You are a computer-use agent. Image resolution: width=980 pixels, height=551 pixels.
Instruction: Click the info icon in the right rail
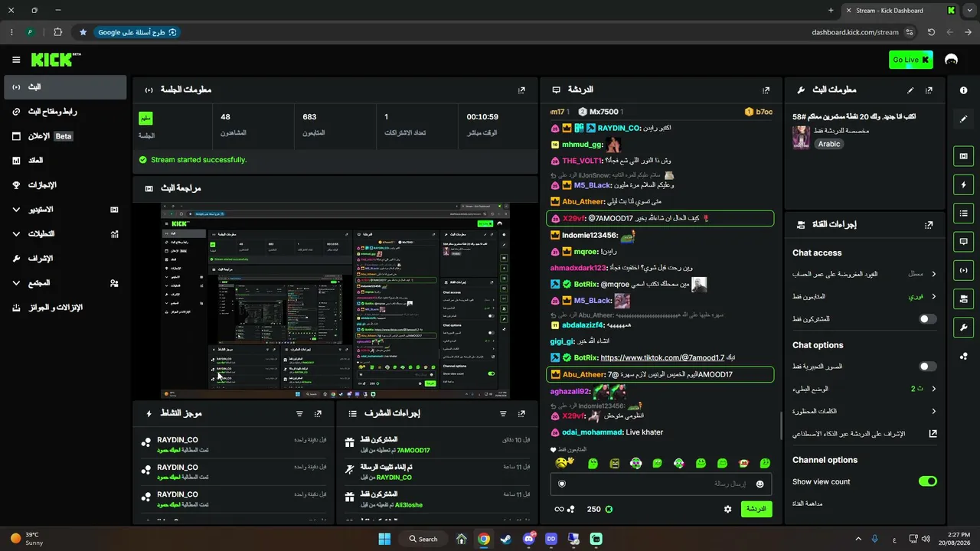(964, 90)
